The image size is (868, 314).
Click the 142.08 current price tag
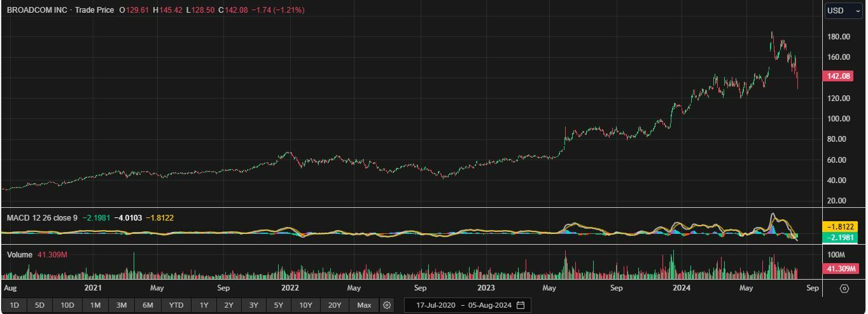click(x=838, y=76)
